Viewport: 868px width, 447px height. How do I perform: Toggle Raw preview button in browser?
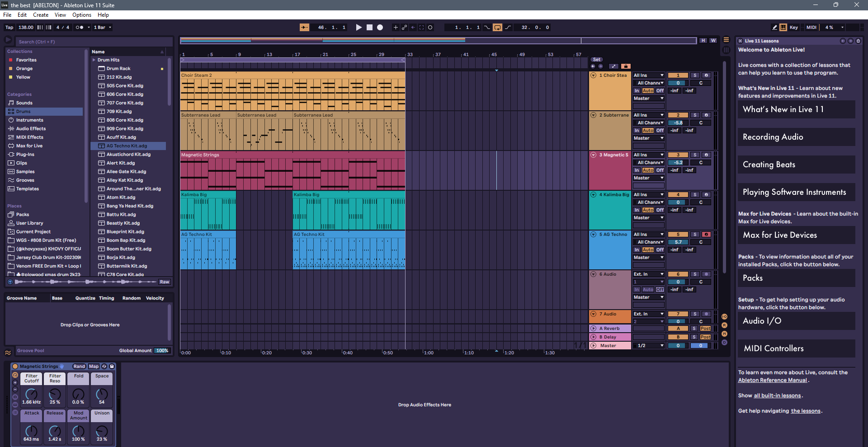click(x=165, y=282)
